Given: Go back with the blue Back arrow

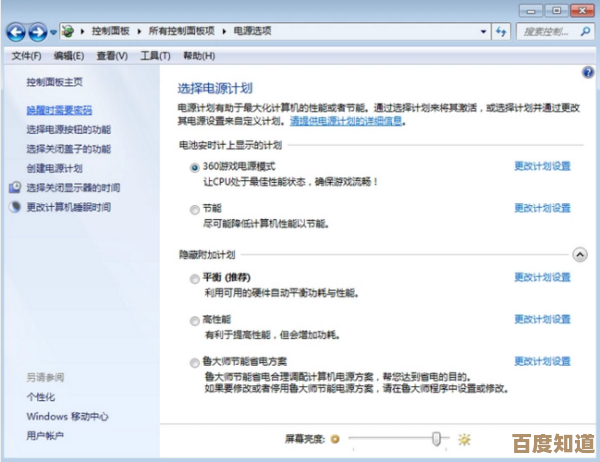Looking at the screenshot, I should [16, 32].
